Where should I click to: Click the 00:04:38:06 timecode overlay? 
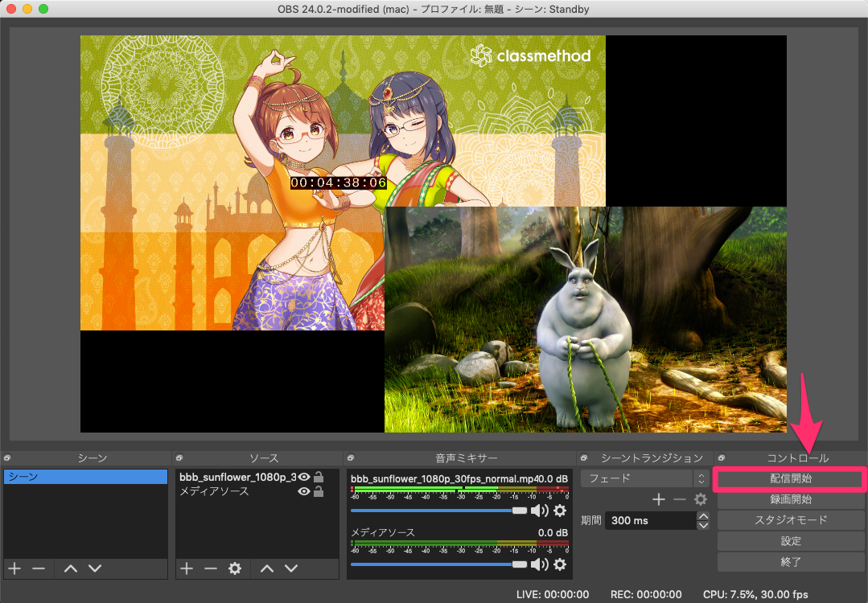click(338, 183)
